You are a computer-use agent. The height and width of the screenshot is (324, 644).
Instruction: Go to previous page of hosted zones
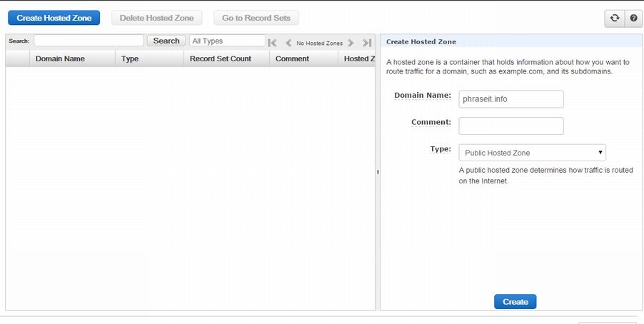click(288, 43)
